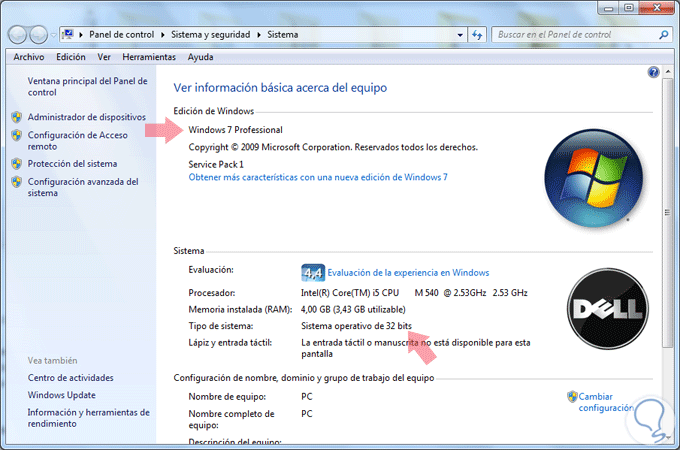
Task: Click shield icon beside Administrador de dispositivos
Action: click(x=16, y=117)
